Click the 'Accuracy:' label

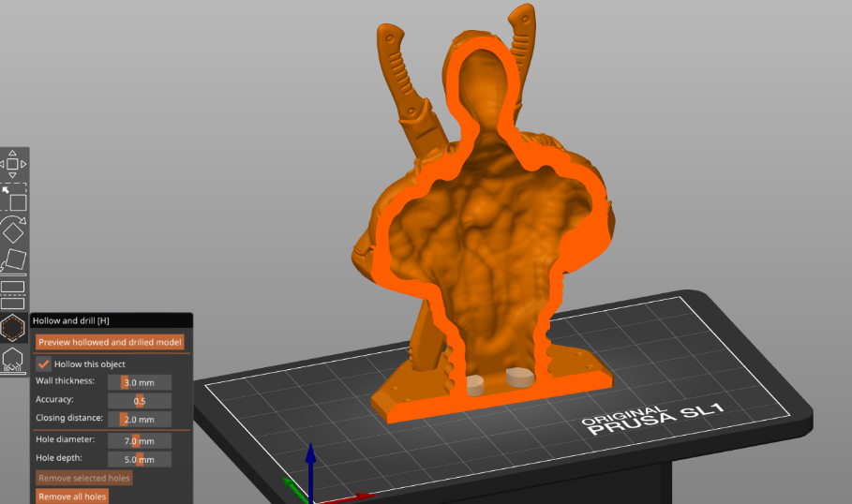point(54,399)
